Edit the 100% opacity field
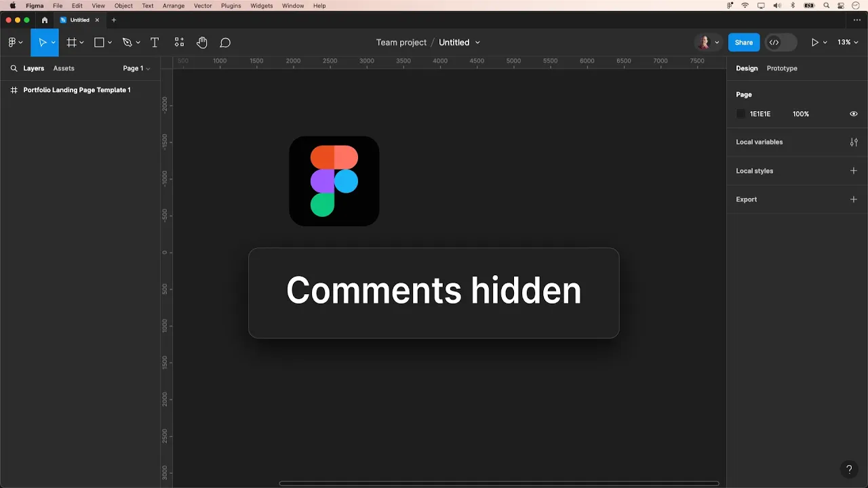 (x=801, y=114)
